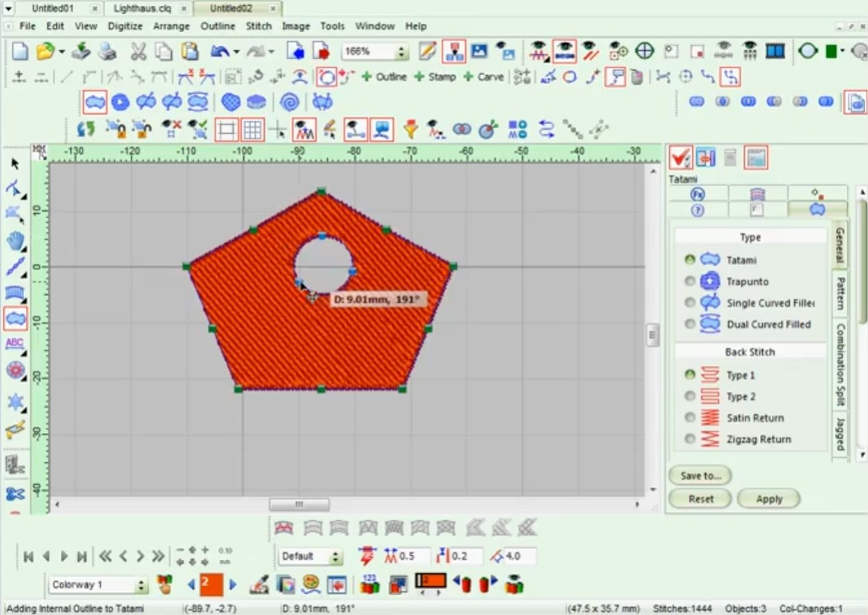Viewport: 868px width, 615px height.
Task: Click the + Carve button
Action: coord(483,77)
